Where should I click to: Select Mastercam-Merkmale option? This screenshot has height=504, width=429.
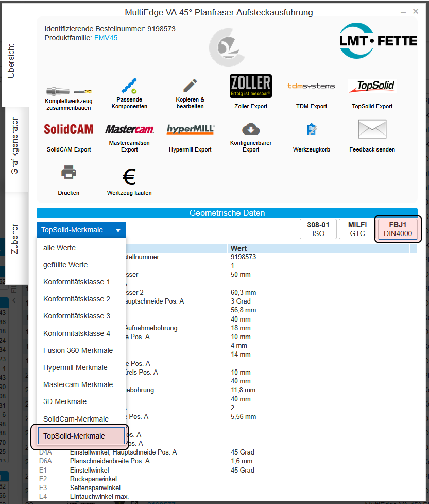click(x=81, y=384)
